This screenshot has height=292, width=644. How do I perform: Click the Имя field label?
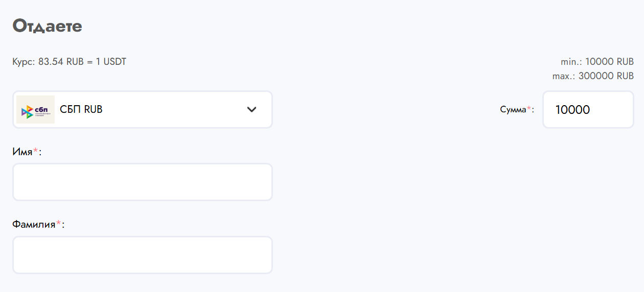(22, 152)
